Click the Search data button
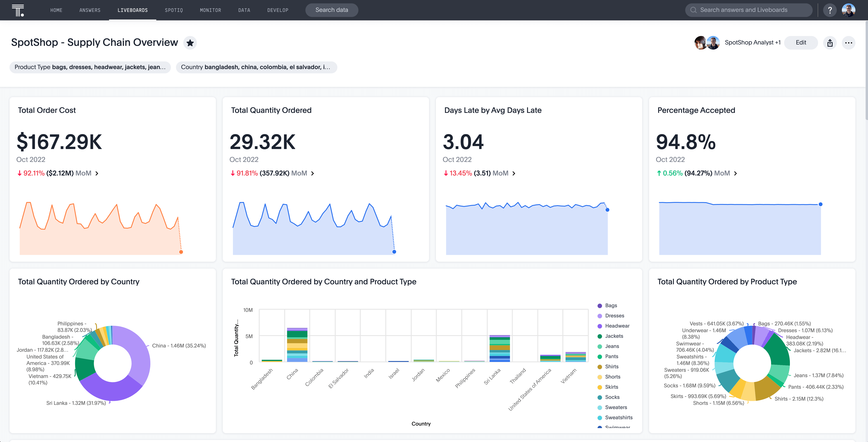This screenshot has height=442, width=868. pos(332,10)
